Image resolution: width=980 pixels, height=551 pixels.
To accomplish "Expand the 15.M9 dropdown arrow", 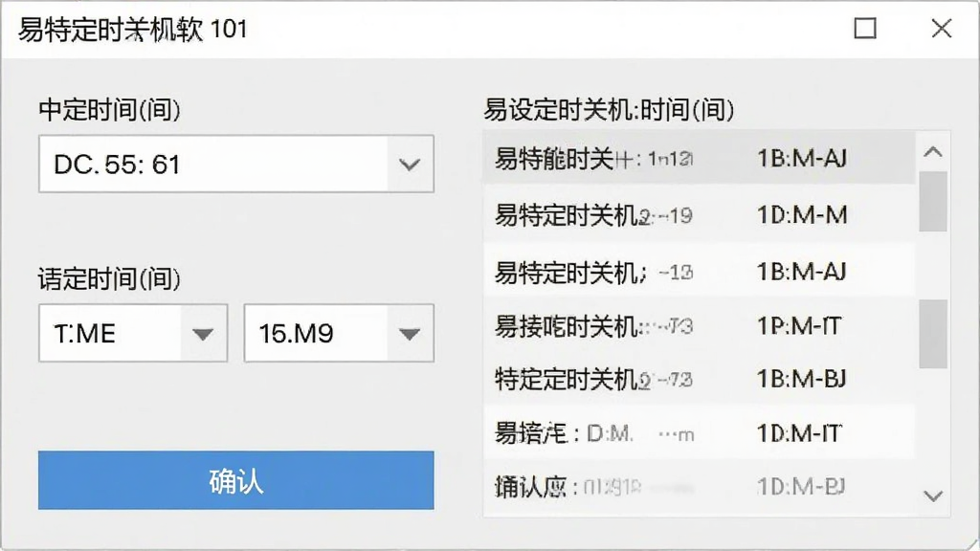I will tap(410, 334).
